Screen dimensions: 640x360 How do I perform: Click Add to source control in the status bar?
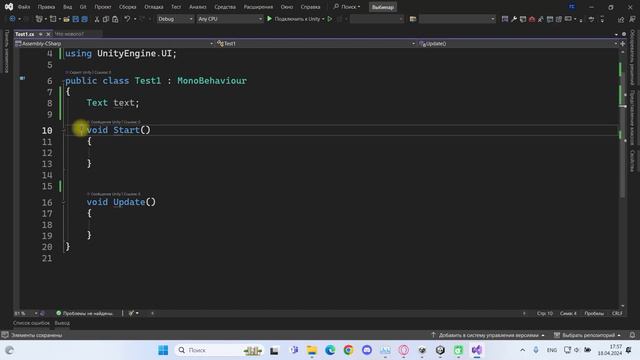click(x=488, y=335)
